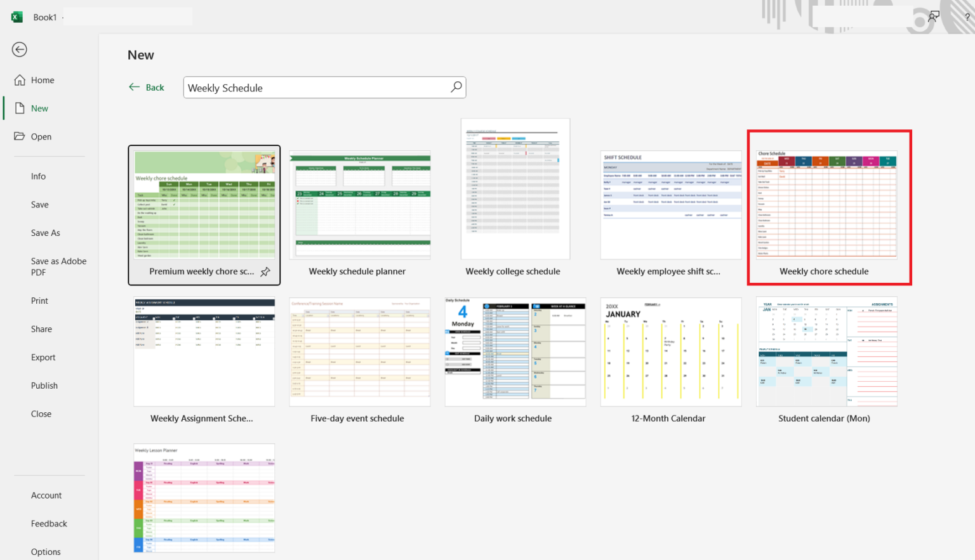This screenshot has width=975, height=560.
Task: Open the Feedback page
Action: [x=49, y=523]
